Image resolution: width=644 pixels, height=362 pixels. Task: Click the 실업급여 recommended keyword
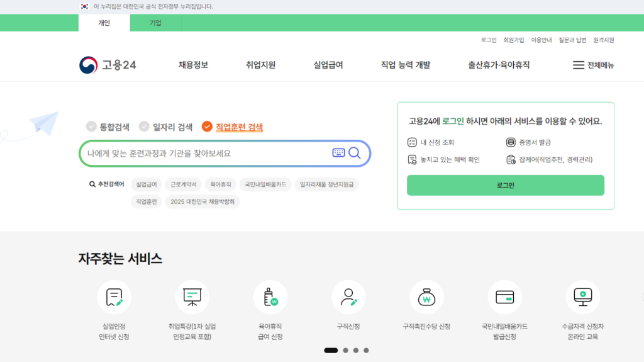click(x=147, y=184)
